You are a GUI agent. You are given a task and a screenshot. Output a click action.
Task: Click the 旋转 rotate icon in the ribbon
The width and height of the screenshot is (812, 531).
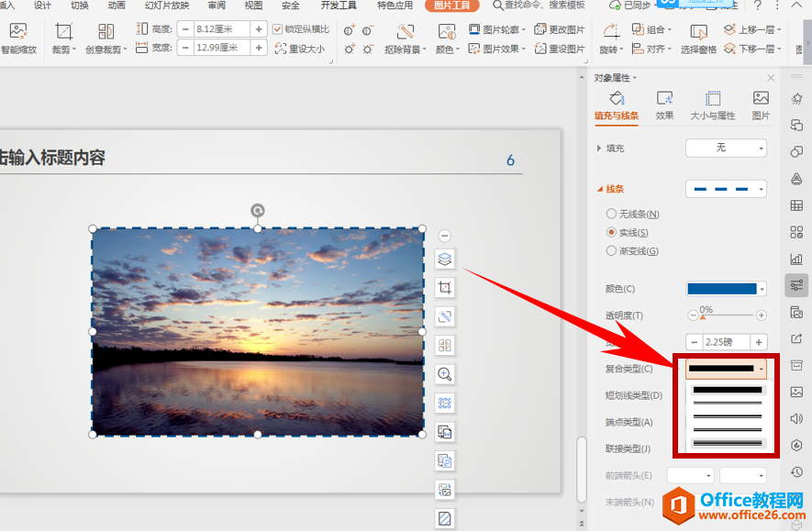click(608, 37)
